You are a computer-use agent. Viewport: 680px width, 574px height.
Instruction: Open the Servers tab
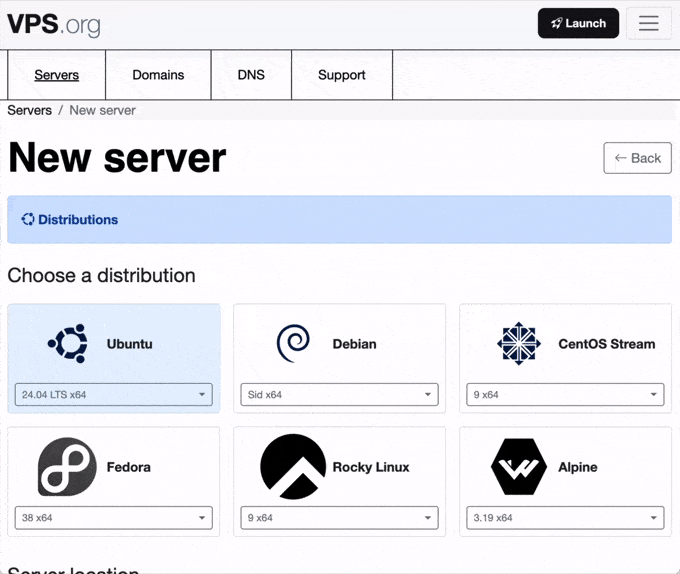(56, 75)
